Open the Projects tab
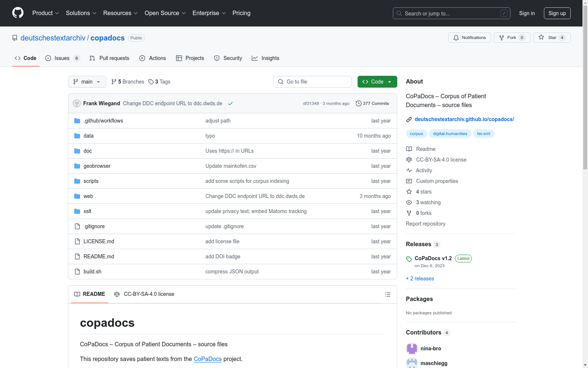Screen dimensions: 588x368 pyautogui.click(x=190, y=58)
